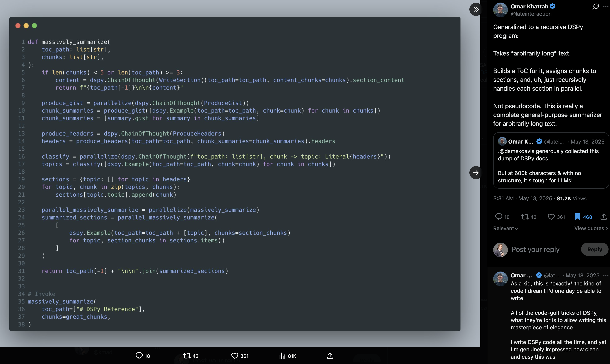Open the more options menu in tweet header

point(606,6)
